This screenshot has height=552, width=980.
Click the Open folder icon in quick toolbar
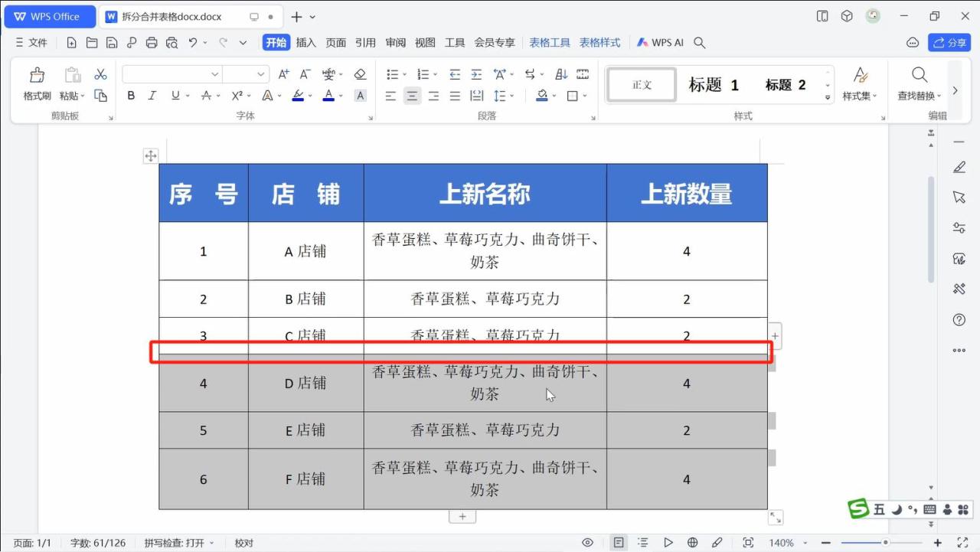[x=92, y=43]
